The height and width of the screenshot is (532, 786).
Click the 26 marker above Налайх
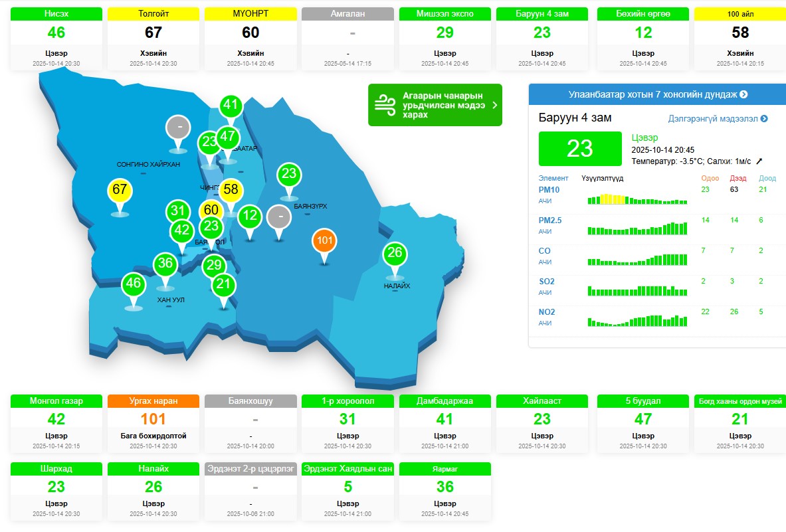coord(395,253)
